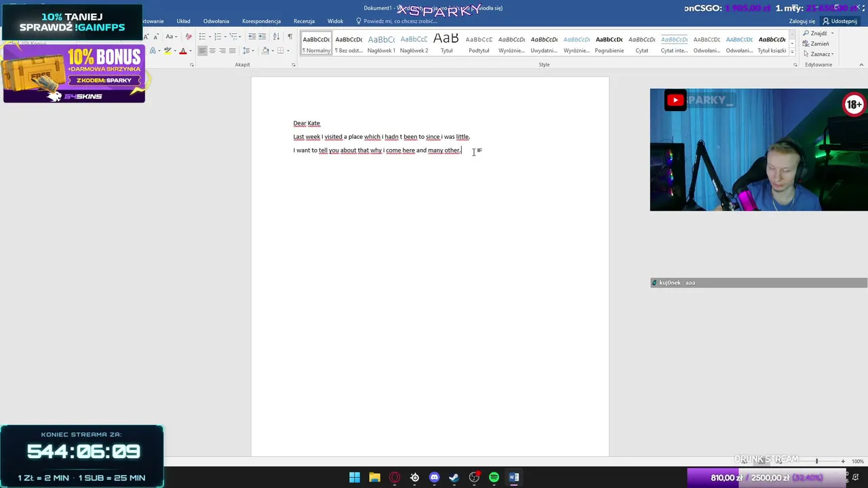Open the Korespondencja tab
This screenshot has height=488, width=868.
tap(261, 21)
